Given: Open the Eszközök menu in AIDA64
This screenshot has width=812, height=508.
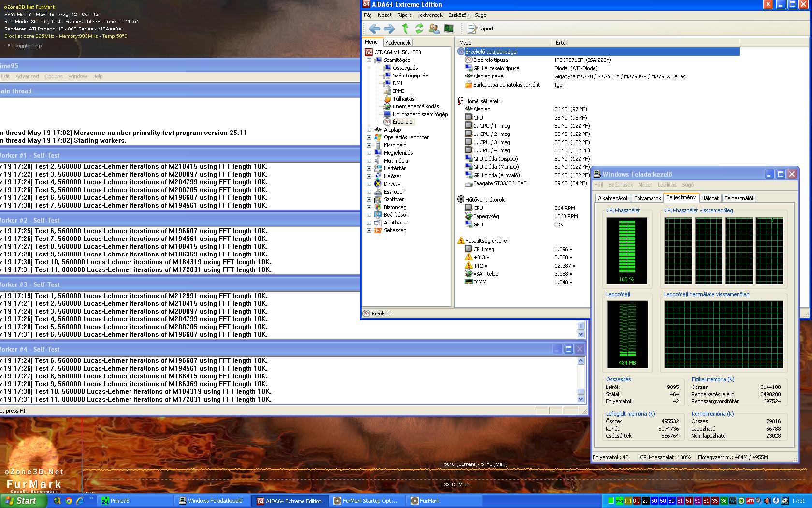Looking at the screenshot, I should [x=459, y=15].
